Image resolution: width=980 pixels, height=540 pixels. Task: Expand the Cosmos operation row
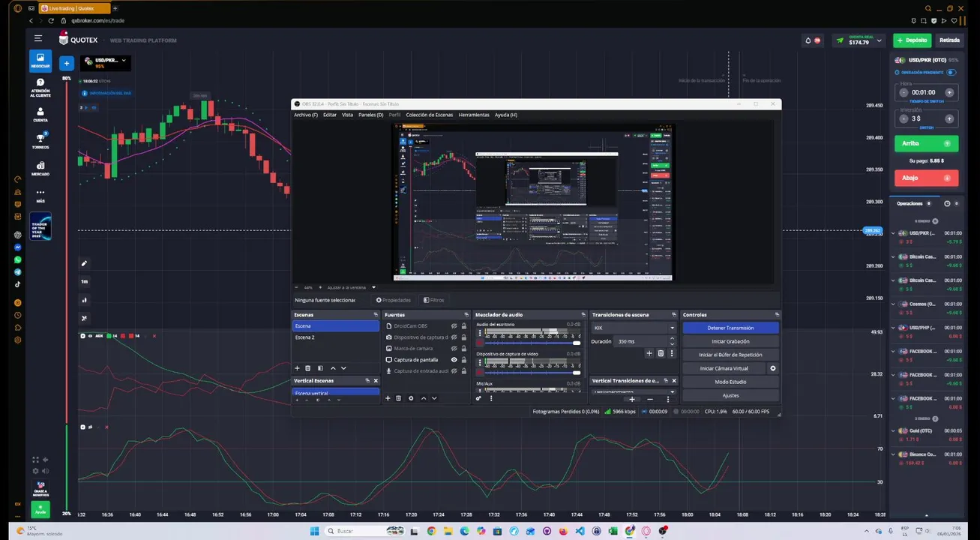(894, 304)
